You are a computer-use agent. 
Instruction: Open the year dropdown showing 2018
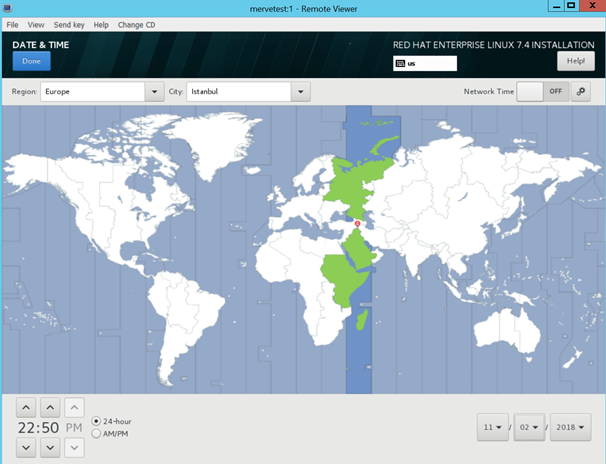570,427
